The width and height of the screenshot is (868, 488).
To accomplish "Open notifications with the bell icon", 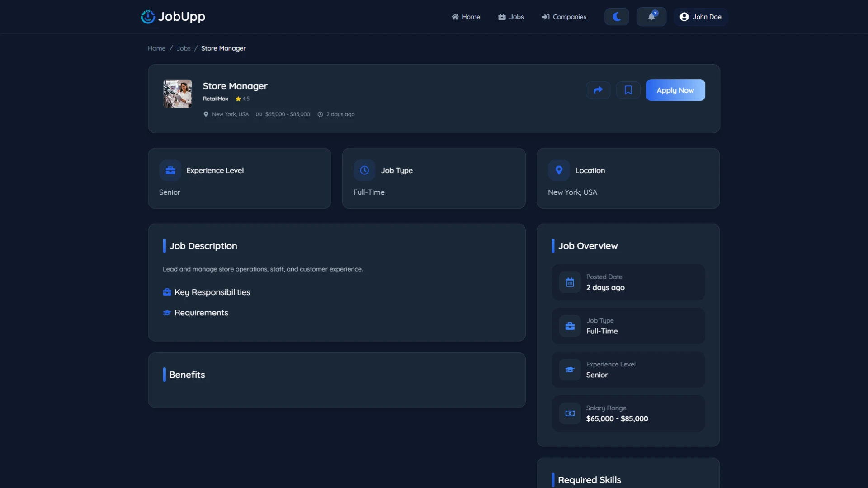I will (x=651, y=17).
